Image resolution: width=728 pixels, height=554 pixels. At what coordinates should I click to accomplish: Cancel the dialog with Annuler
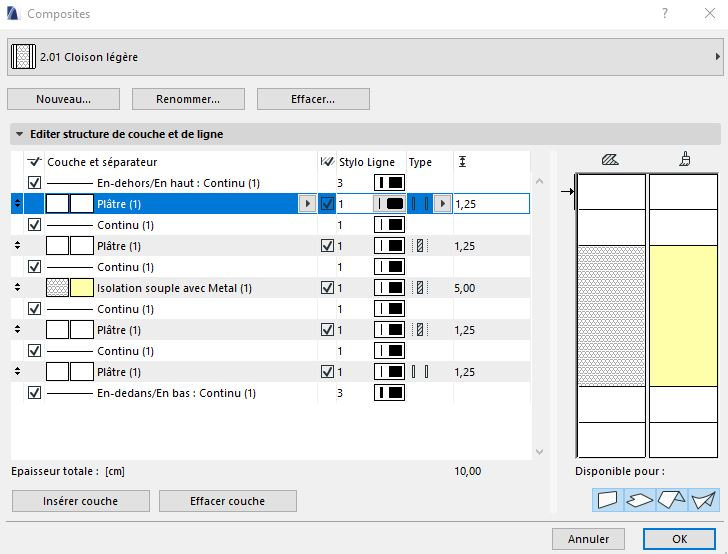point(588,539)
